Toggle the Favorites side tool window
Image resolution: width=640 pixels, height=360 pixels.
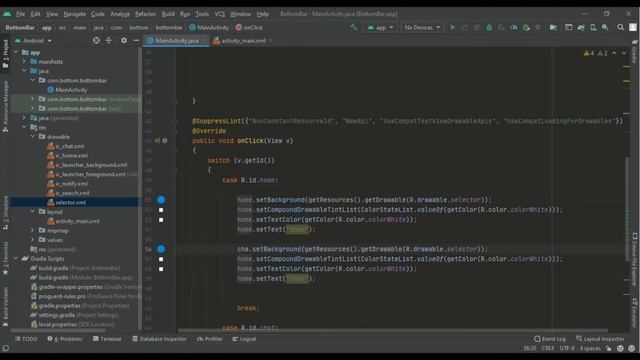coord(5,258)
